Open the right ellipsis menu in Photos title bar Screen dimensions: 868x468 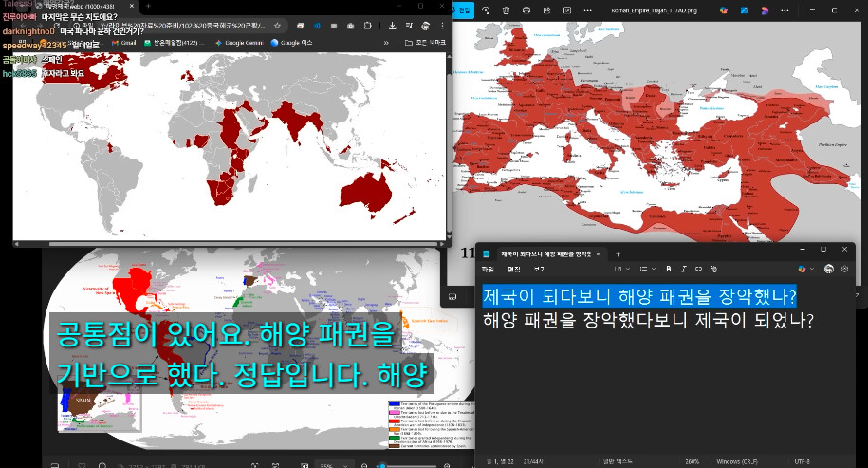(x=785, y=10)
